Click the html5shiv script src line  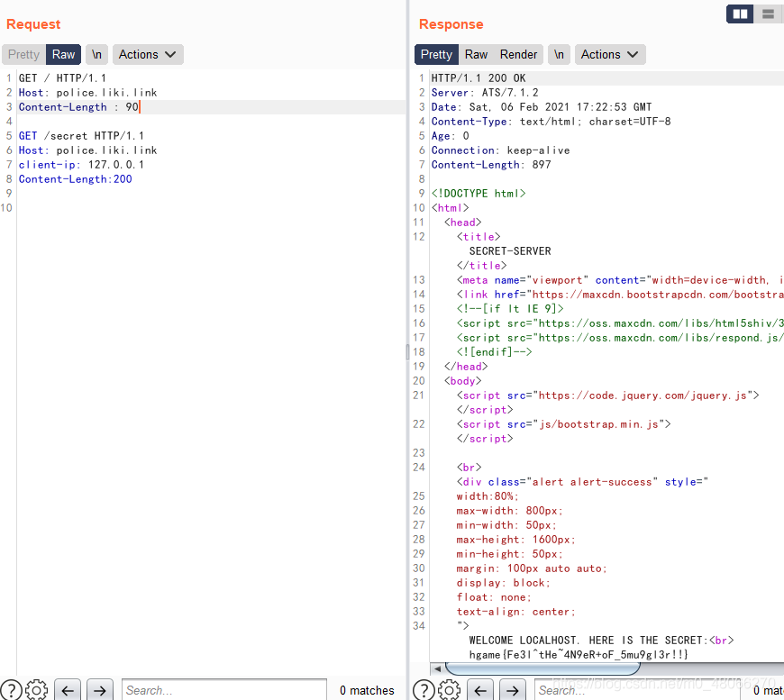coord(620,323)
